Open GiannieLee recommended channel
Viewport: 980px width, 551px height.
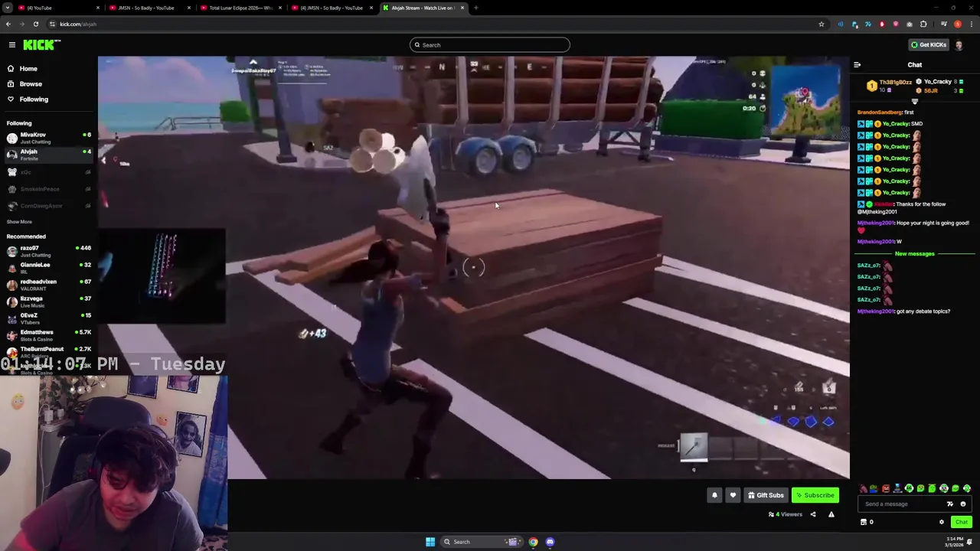[48, 268]
